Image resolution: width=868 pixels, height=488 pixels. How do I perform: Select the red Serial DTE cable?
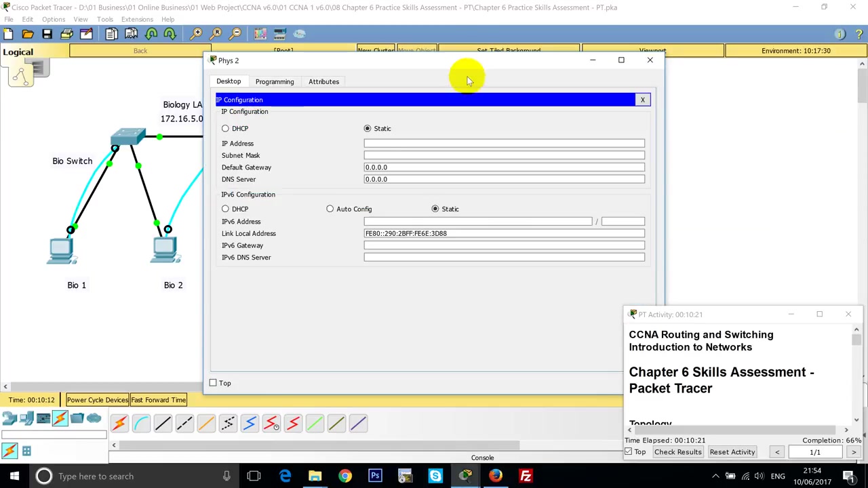293,424
